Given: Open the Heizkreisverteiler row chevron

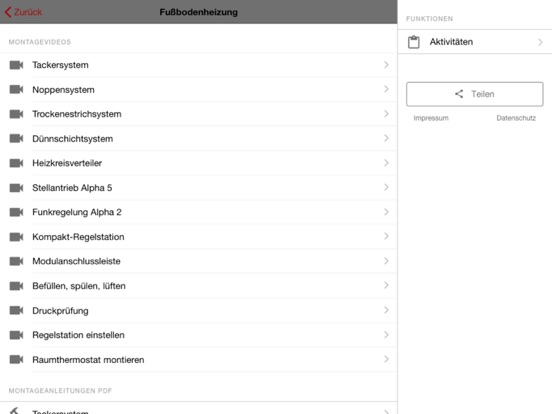Looking at the screenshot, I should point(386,163).
